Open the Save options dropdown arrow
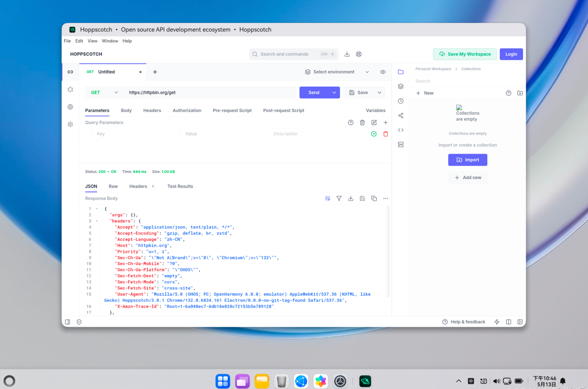This screenshot has height=389, width=588. click(380, 93)
